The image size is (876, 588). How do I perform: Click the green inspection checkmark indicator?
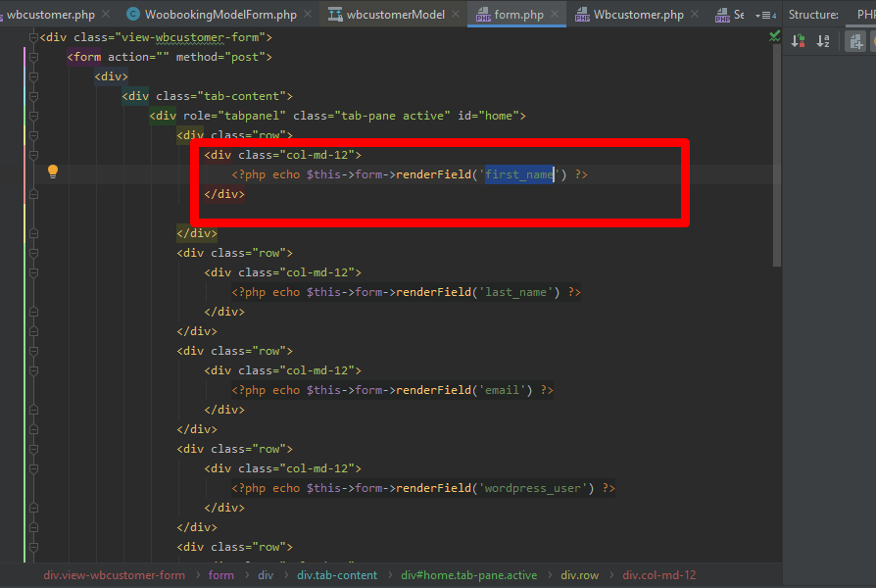(x=774, y=36)
